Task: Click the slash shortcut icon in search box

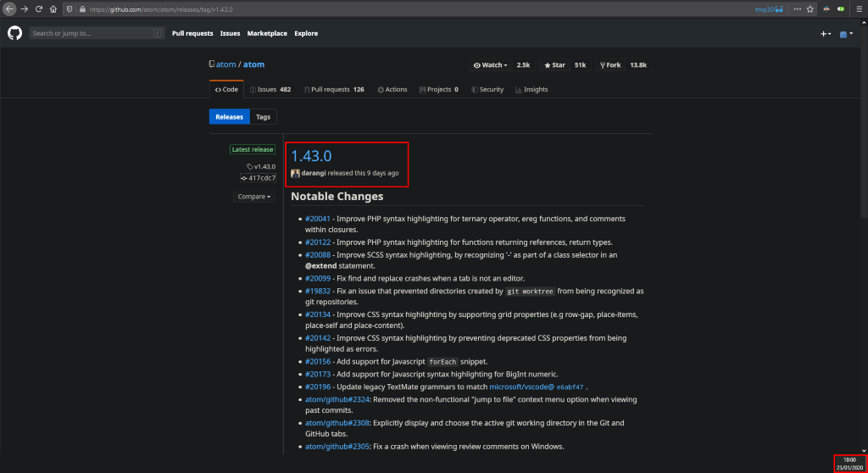Action: click(x=157, y=33)
